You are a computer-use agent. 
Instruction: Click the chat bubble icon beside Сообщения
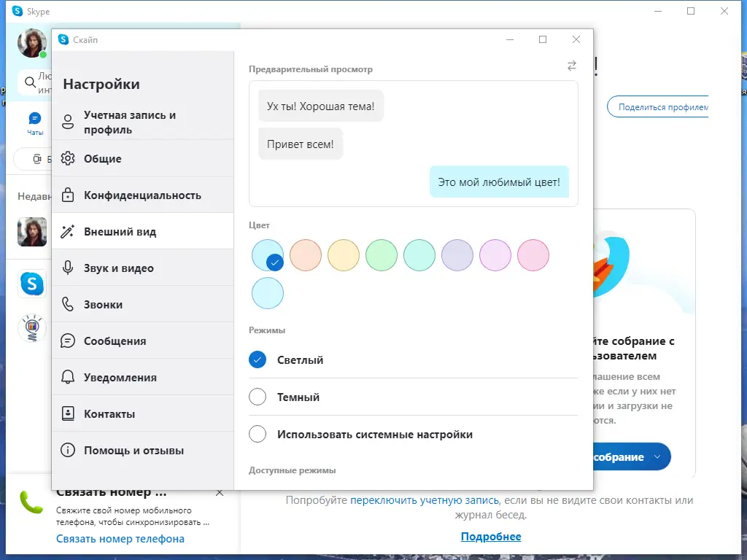click(x=68, y=341)
